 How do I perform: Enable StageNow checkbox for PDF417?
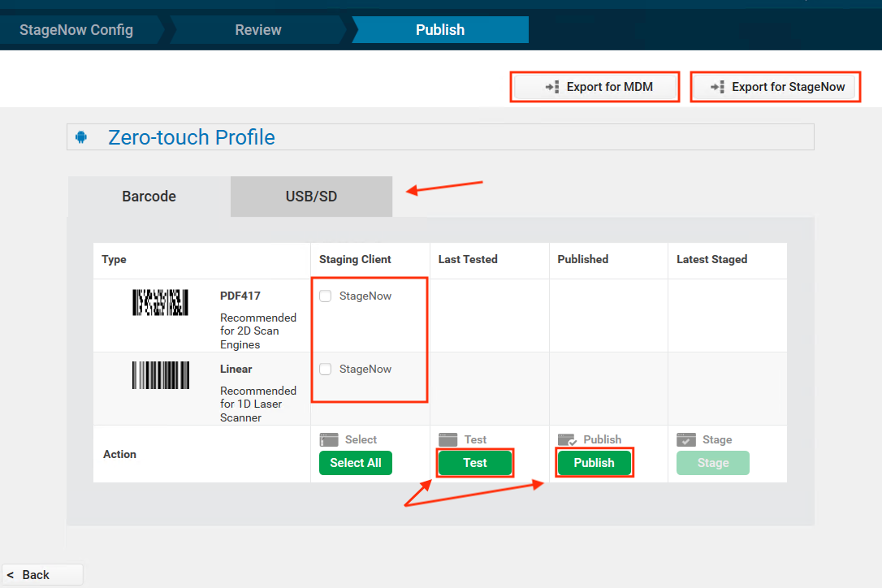pos(326,296)
